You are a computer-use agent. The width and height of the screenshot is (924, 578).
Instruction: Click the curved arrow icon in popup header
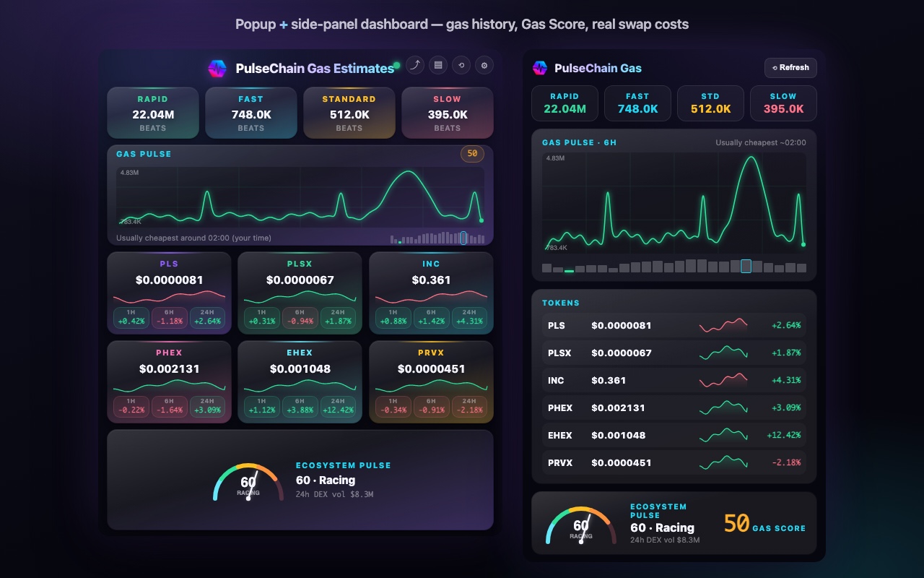[x=414, y=65]
